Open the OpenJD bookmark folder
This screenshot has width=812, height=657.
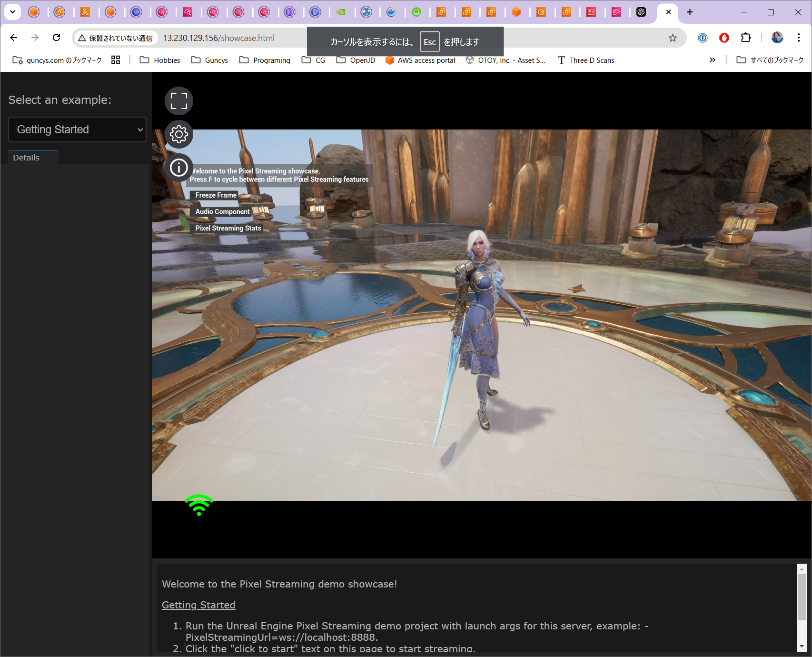coord(356,60)
